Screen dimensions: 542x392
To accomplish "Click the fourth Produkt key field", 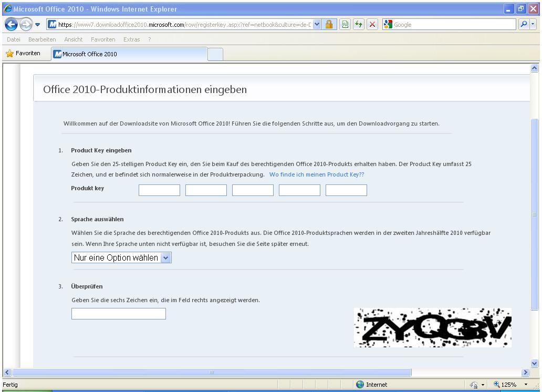I will coord(299,190).
